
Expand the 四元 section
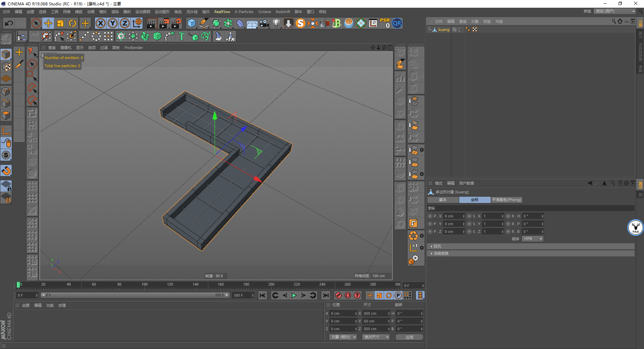click(x=437, y=246)
